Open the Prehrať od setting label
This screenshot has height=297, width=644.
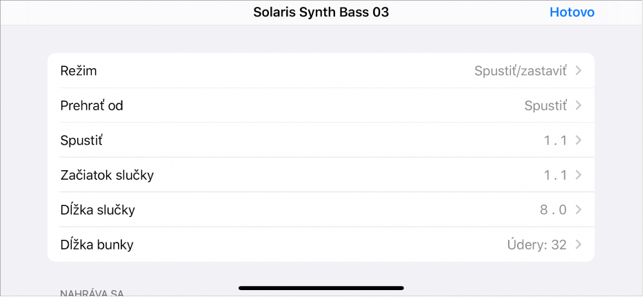point(92,105)
